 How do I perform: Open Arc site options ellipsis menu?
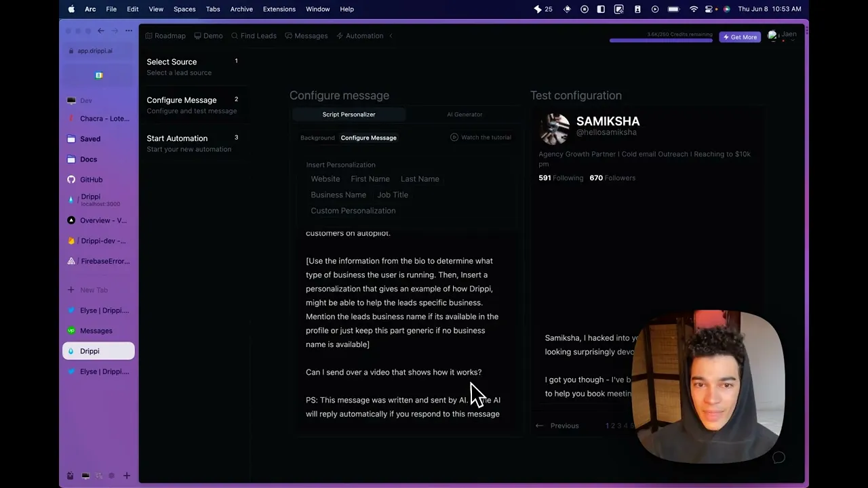click(129, 30)
